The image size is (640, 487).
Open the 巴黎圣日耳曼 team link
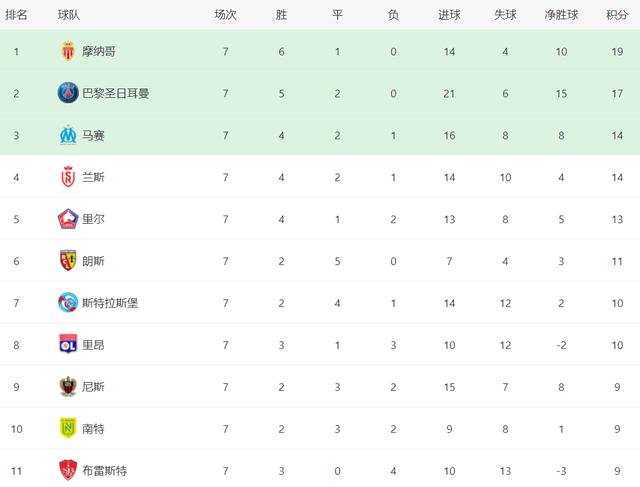[116, 93]
